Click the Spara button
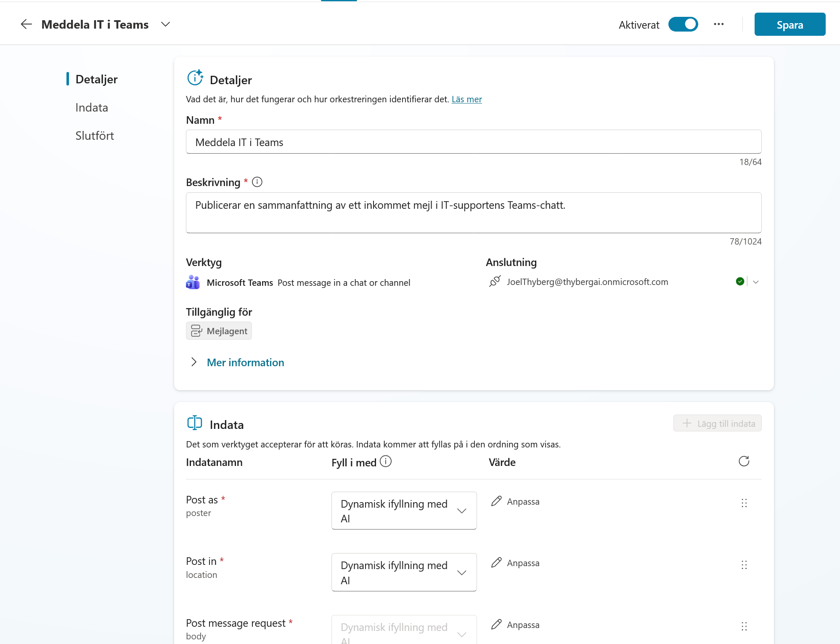840x644 pixels. tap(790, 24)
